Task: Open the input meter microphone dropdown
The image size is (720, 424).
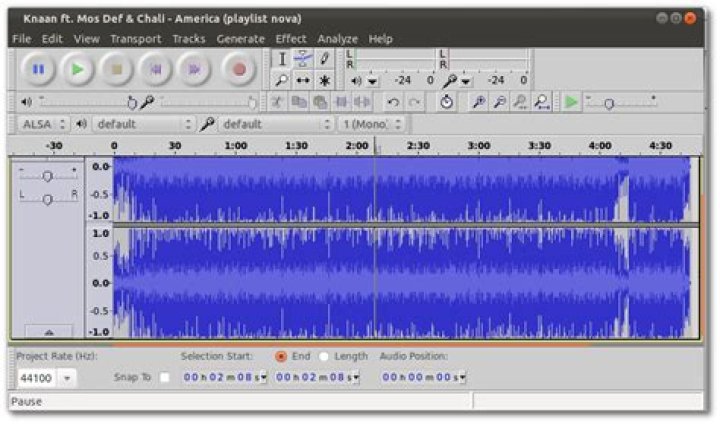Action: [x=466, y=82]
